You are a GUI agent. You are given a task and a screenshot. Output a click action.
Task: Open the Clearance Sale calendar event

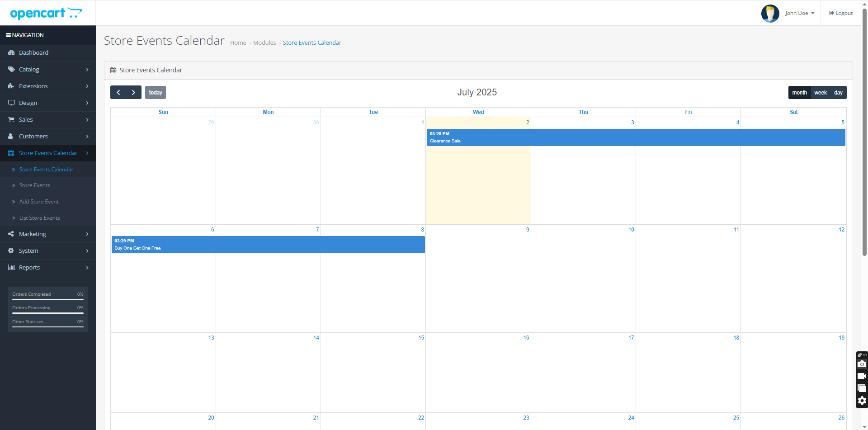point(635,137)
